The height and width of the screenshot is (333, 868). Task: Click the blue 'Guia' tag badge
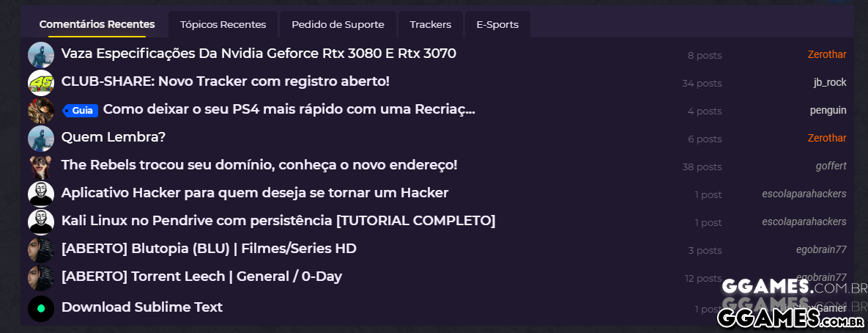point(81,111)
